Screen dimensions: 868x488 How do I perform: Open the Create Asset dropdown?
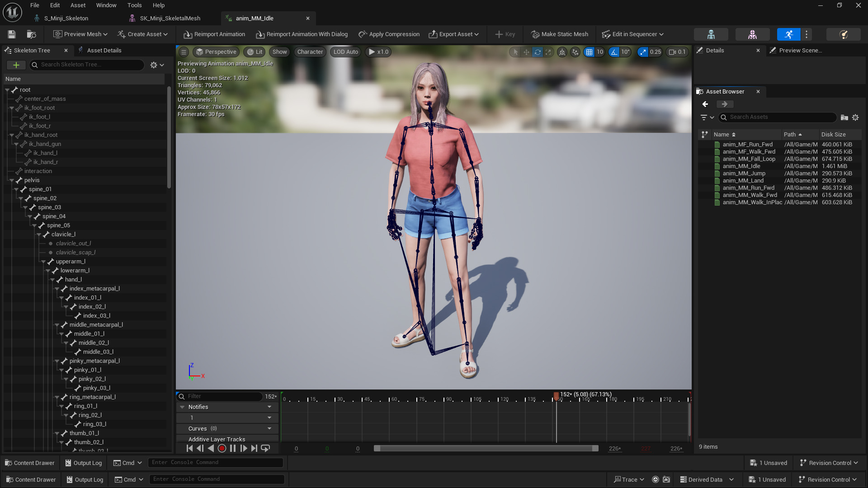tap(142, 34)
